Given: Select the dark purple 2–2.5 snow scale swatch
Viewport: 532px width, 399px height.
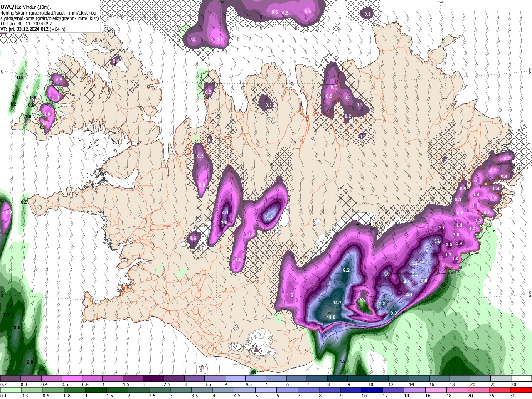Looking at the screenshot, I should (153, 379).
